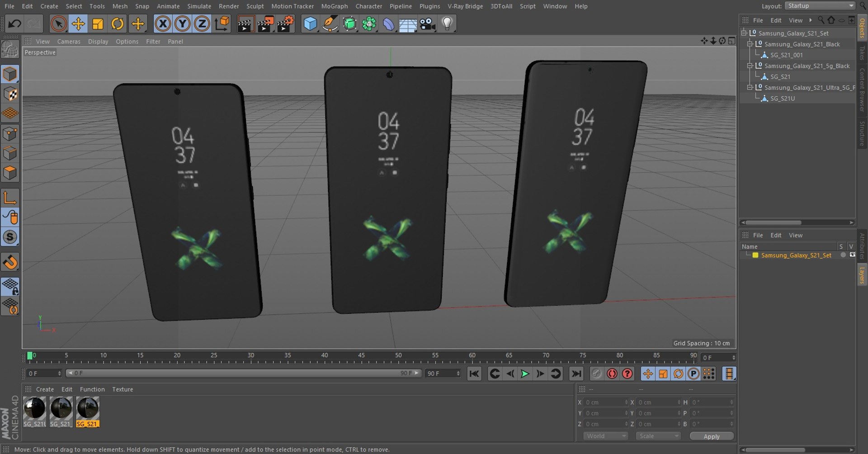Open the Array modeling objects icon
The width and height of the screenshot is (868, 454).
tap(369, 24)
